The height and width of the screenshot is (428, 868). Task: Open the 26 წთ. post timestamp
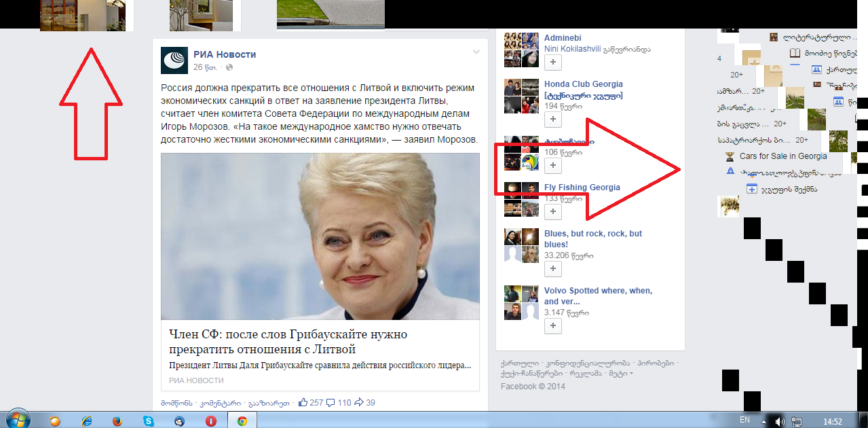tap(206, 67)
